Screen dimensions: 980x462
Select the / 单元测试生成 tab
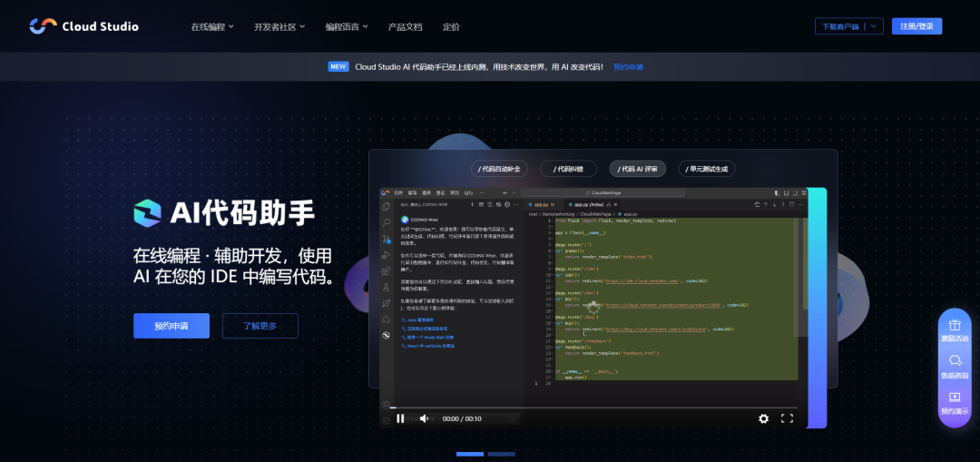(x=707, y=169)
